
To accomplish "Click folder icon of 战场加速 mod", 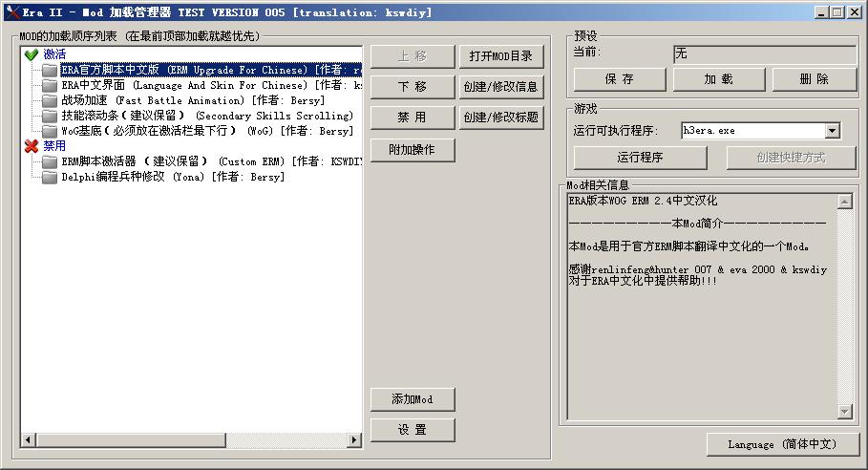I will pos(50,100).
